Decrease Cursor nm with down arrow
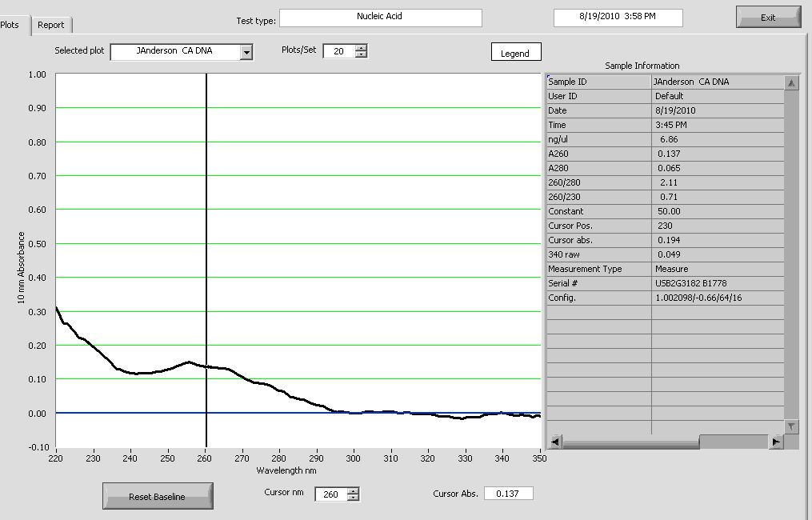This screenshot has height=520, width=812. 354,498
